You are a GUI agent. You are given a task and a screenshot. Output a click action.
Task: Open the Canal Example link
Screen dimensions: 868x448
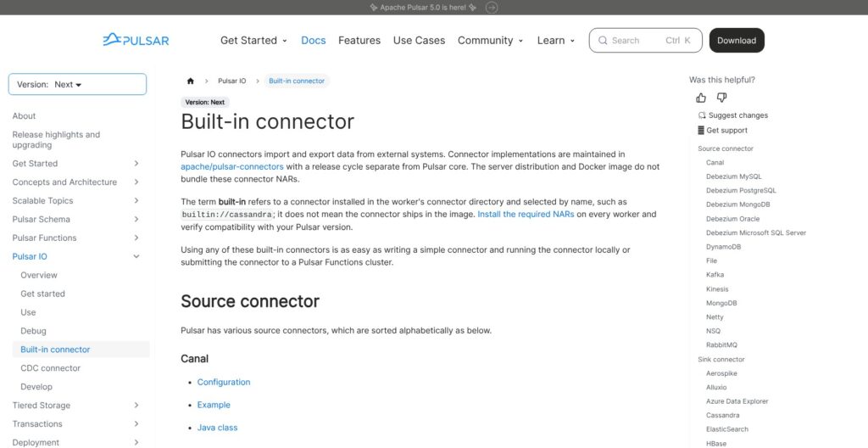pos(214,405)
